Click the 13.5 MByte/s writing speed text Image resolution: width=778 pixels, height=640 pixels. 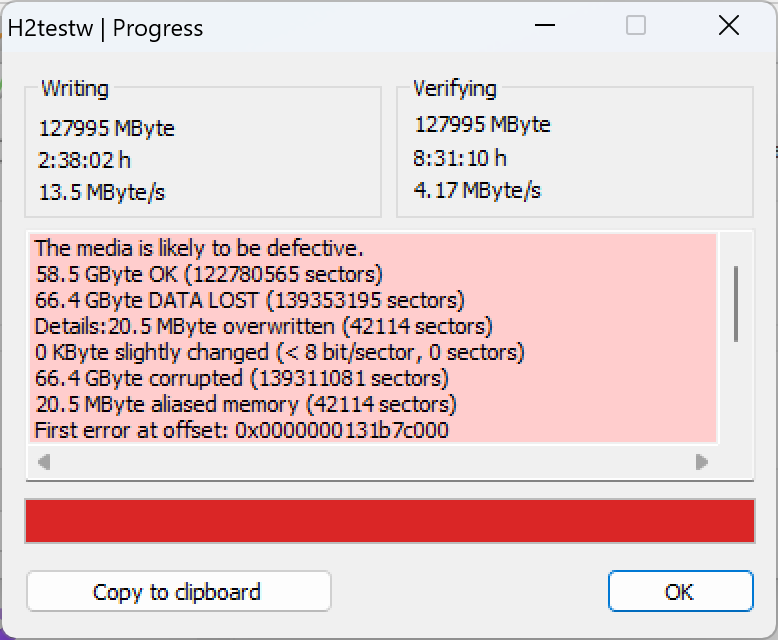tap(102, 193)
